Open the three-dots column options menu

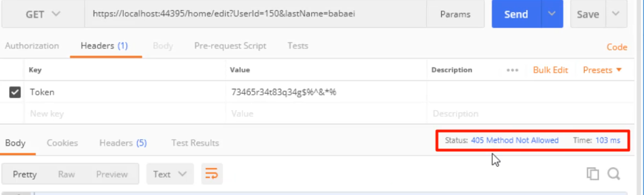coord(512,70)
